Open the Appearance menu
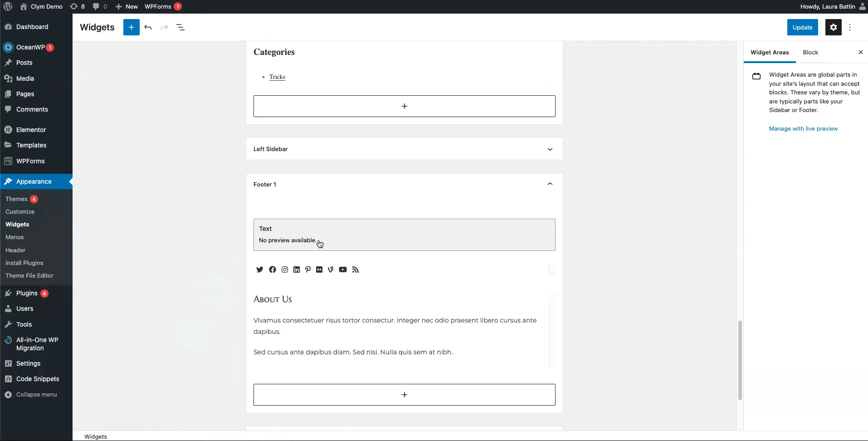This screenshot has height=441, width=868. [x=36, y=181]
